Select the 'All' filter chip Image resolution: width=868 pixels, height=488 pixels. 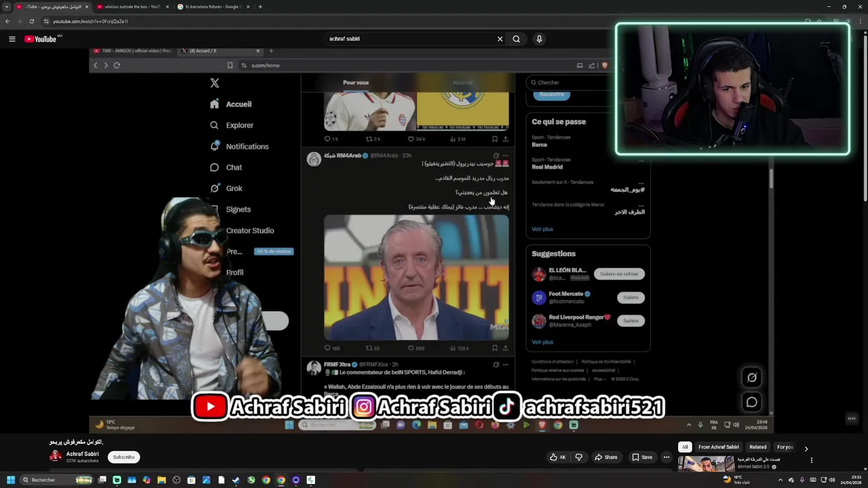tap(685, 447)
